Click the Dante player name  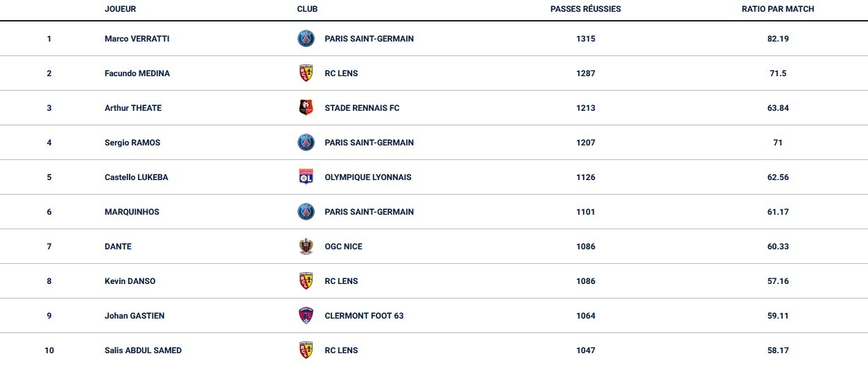tap(118, 247)
